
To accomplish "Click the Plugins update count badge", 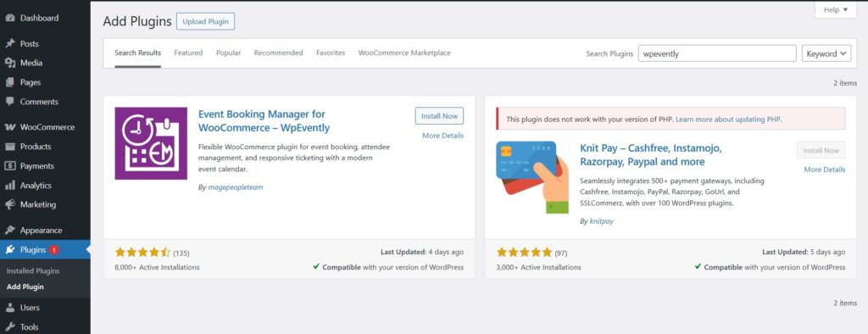I will pos(54,250).
